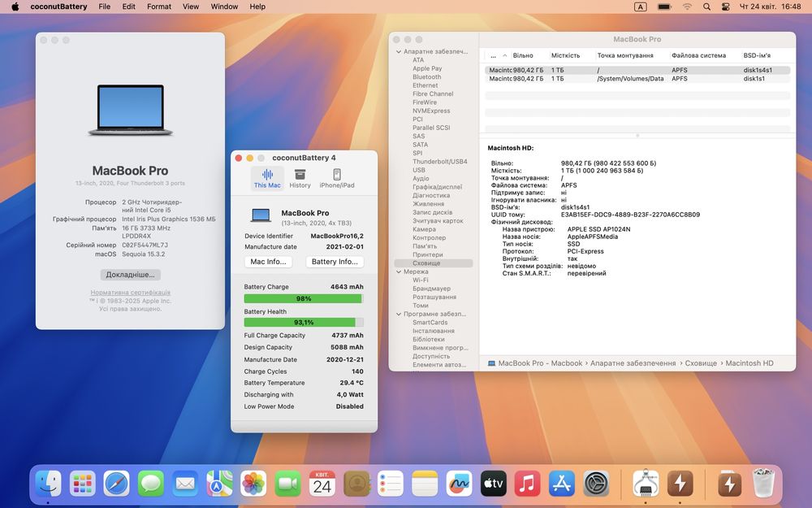Switch to History tab in coconutBattery

300,178
